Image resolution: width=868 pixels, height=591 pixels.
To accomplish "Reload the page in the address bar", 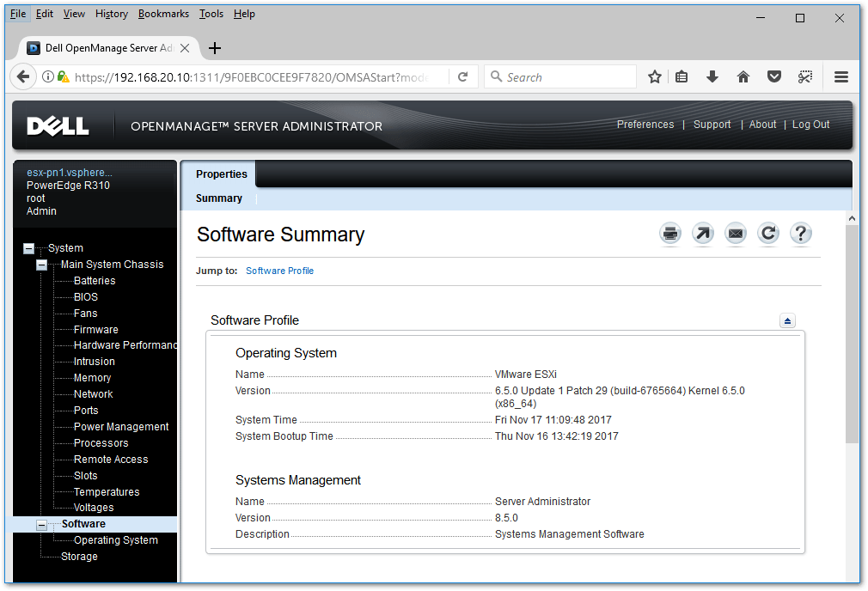I will tap(462, 77).
